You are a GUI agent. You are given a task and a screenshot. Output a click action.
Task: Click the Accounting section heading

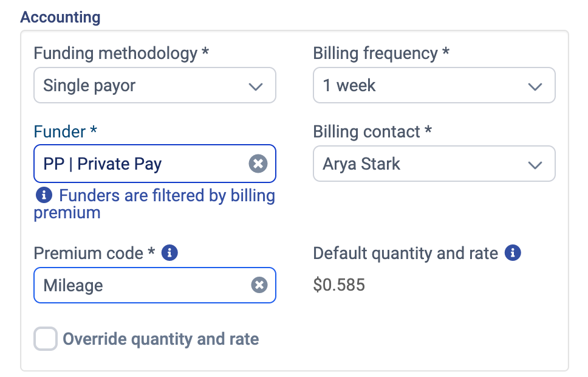coord(60,17)
